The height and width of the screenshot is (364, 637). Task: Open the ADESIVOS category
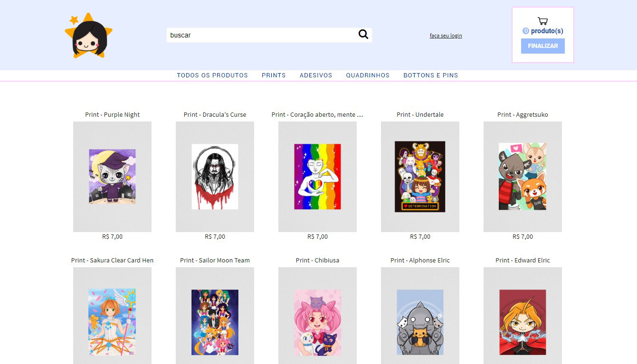point(316,75)
